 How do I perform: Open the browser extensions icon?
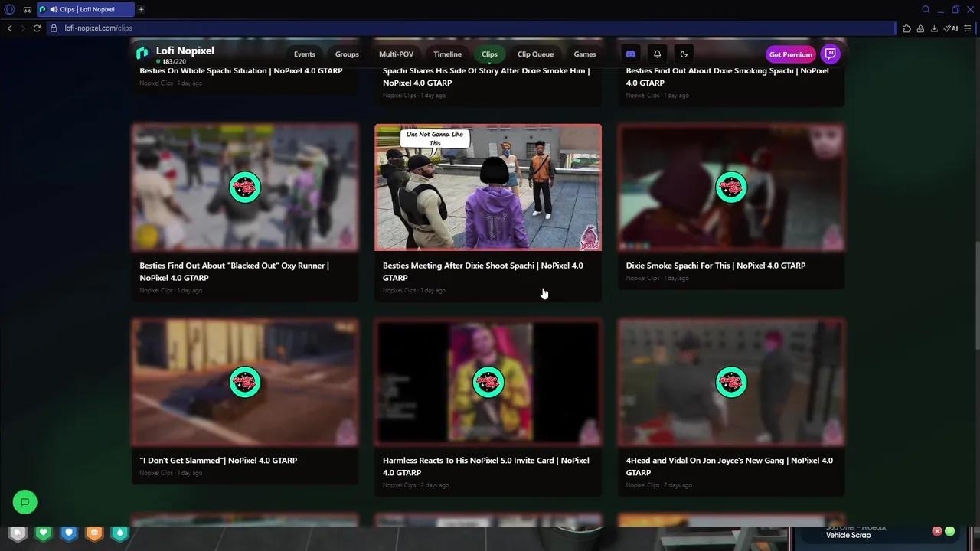coord(906,28)
